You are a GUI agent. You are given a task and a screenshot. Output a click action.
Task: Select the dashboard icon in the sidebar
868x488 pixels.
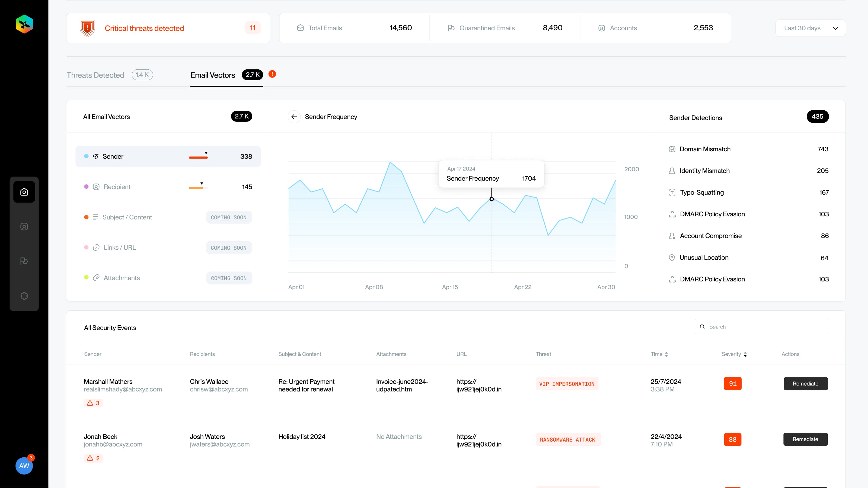pyautogui.click(x=24, y=192)
